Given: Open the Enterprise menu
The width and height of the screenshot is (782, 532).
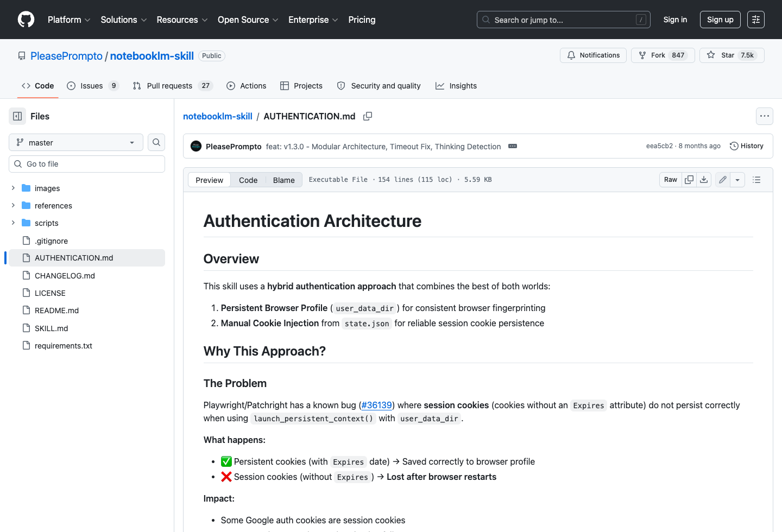Looking at the screenshot, I should click(x=313, y=20).
